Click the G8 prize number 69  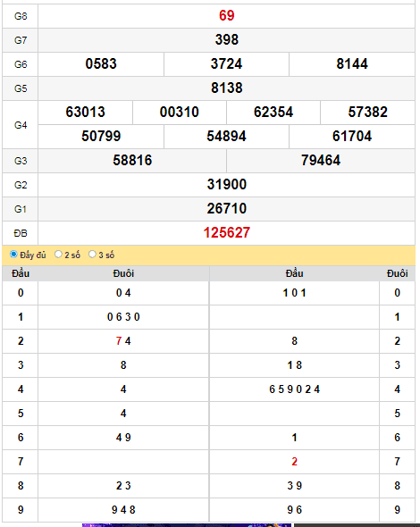click(x=227, y=15)
